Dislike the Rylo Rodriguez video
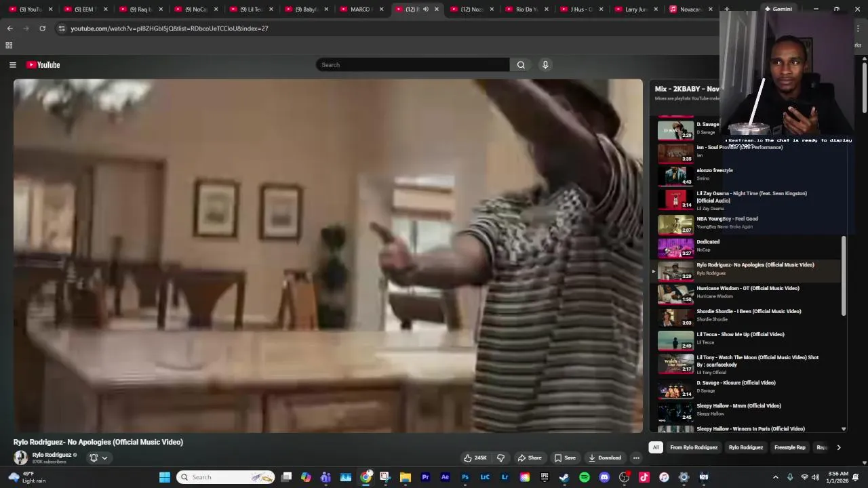Screen dimensions: 868x488 pos(501,457)
